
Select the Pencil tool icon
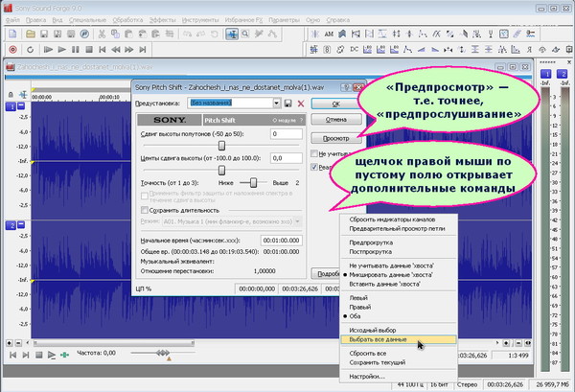click(x=259, y=35)
